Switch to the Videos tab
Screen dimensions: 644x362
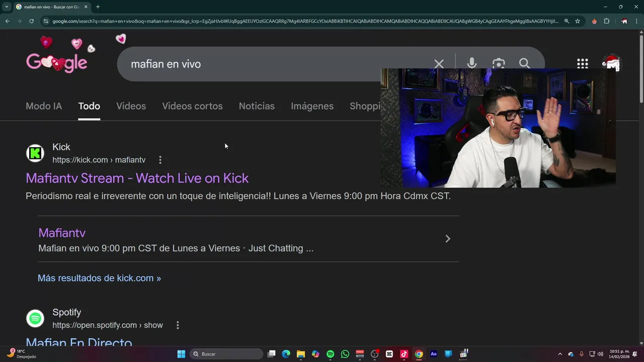click(x=131, y=106)
